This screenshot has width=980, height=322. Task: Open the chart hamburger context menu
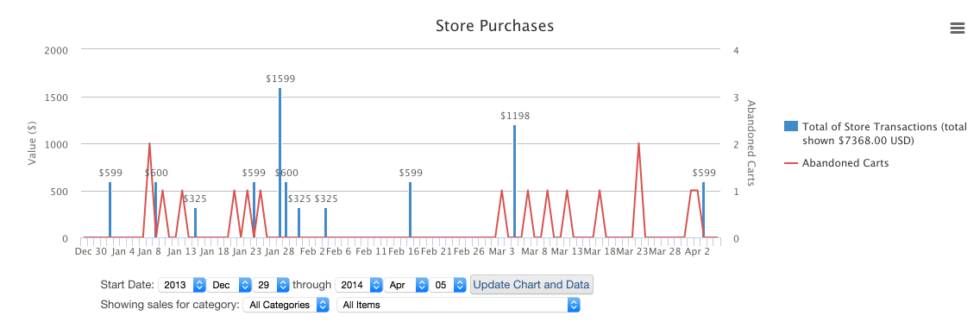pyautogui.click(x=957, y=28)
